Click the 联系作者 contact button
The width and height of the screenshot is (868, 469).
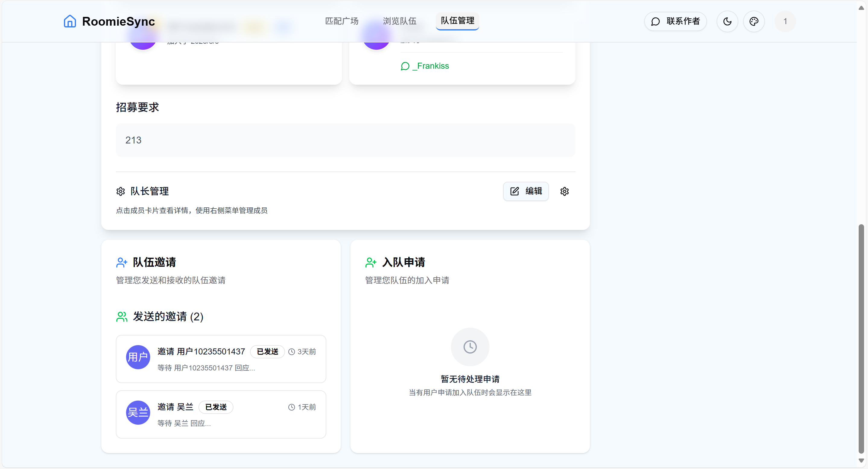point(675,21)
